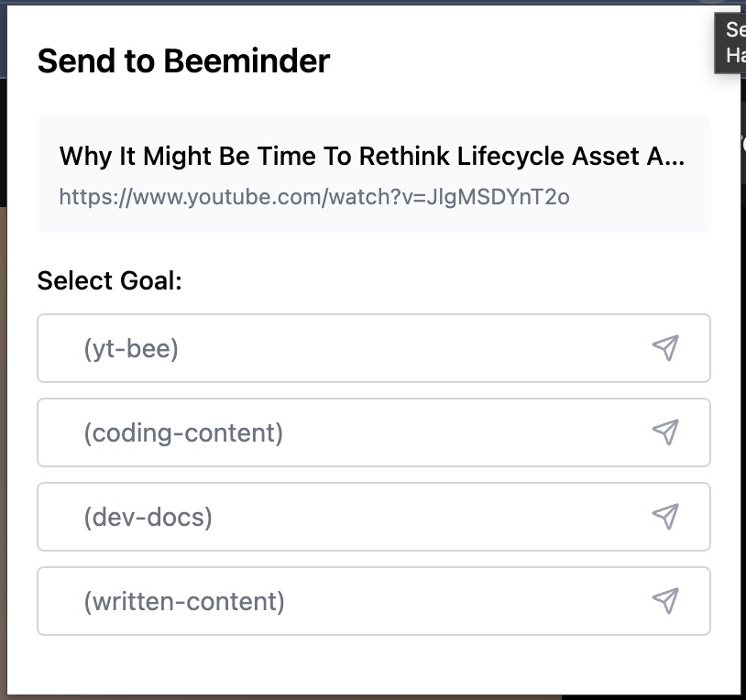The image size is (746, 700).
Task: Hit the send arrow on written-content
Action: (x=665, y=601)
